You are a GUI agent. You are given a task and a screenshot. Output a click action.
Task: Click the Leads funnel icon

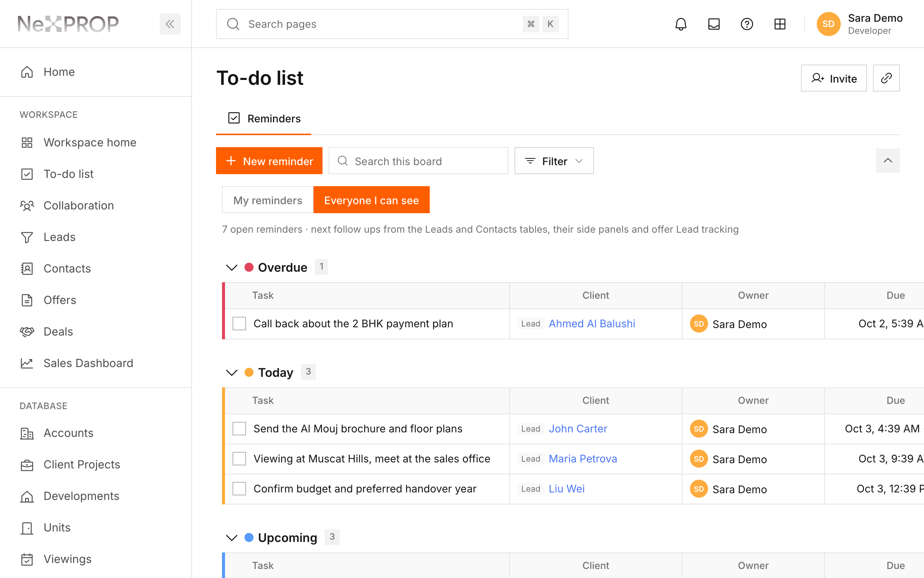(27, 237)
